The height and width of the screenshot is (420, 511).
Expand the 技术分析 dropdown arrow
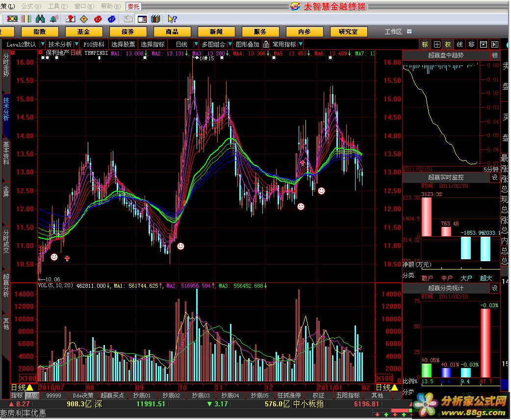pos(77,44)
